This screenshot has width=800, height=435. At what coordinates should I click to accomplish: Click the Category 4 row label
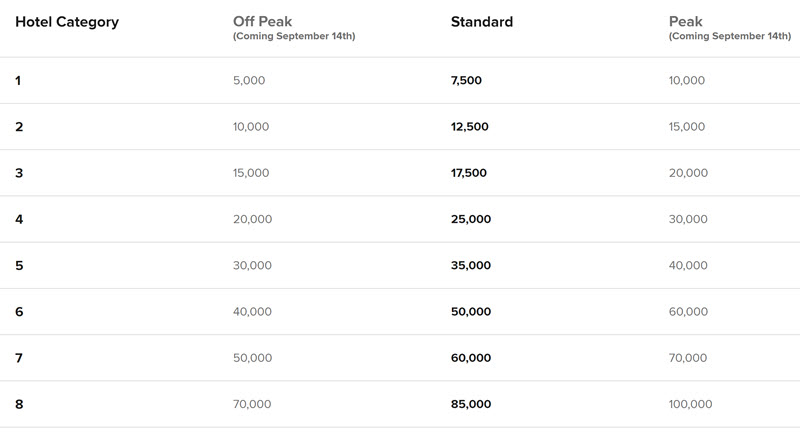coord(19,219)
